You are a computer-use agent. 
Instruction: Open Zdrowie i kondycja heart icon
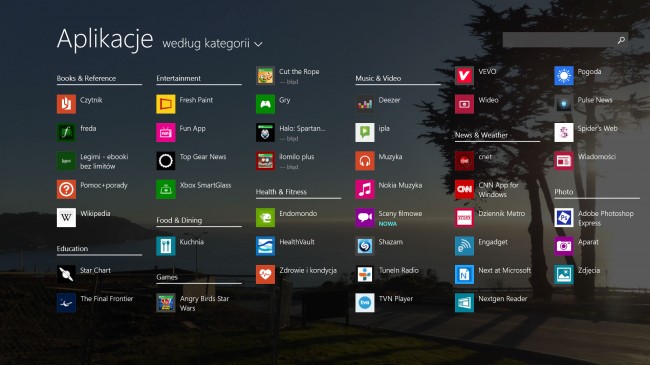tap(265, 274)
